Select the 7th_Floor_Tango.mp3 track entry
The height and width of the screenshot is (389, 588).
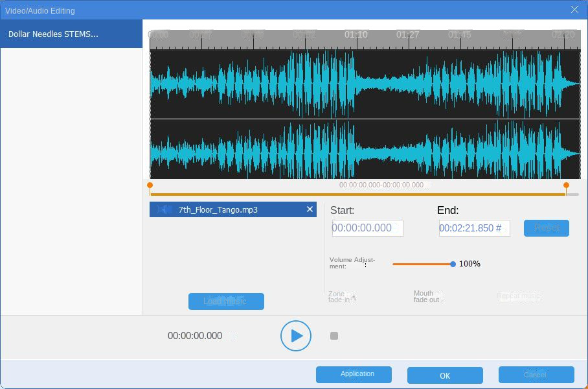tap(233, 209)
